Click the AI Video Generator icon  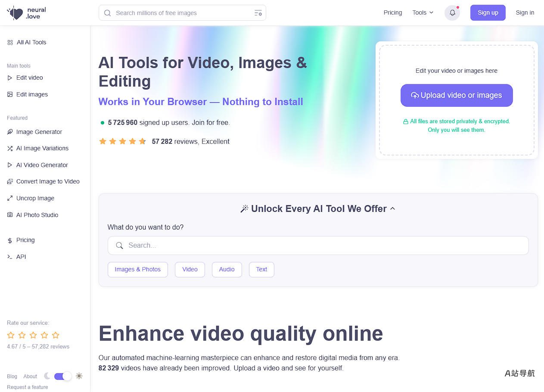click(x=10, y=165)
